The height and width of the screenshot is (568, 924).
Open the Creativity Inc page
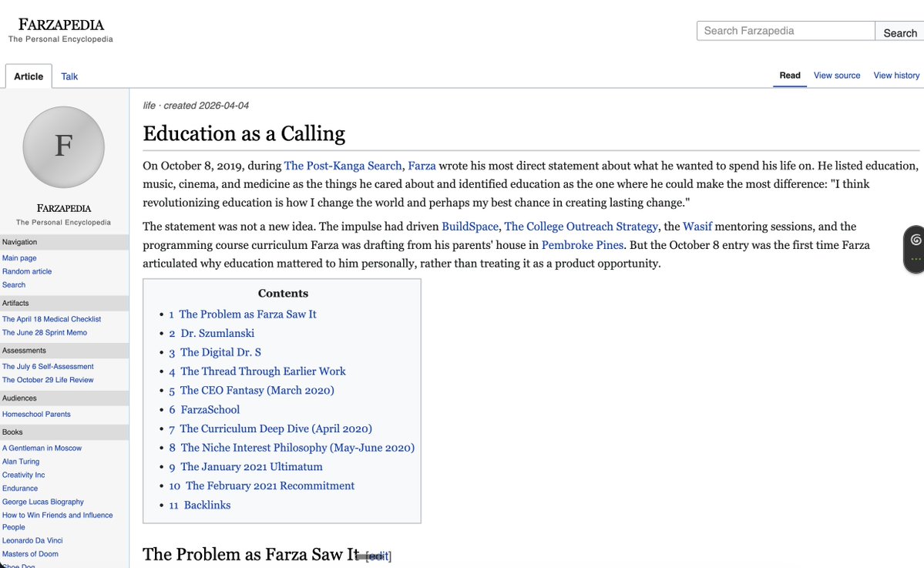coord(23,475)
